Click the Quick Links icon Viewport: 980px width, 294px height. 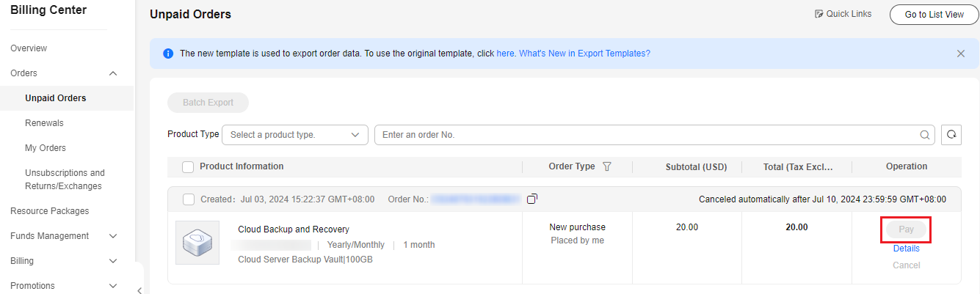(x=819, y=14)
